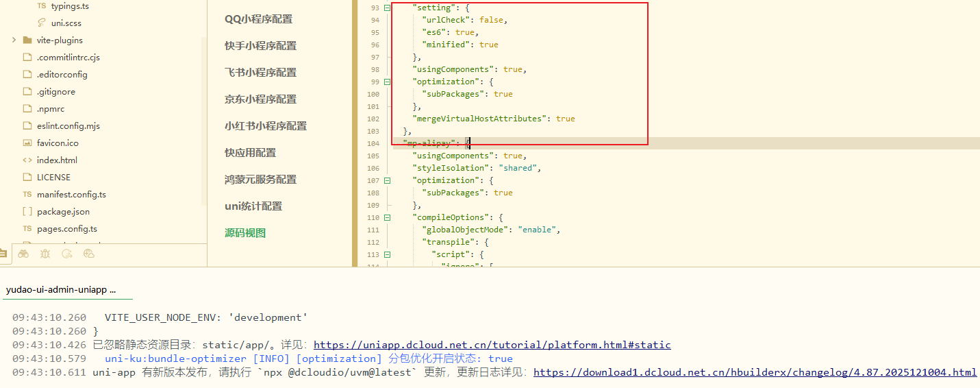
Task: Open package.json in the file tree
Action: pos(63,212)
